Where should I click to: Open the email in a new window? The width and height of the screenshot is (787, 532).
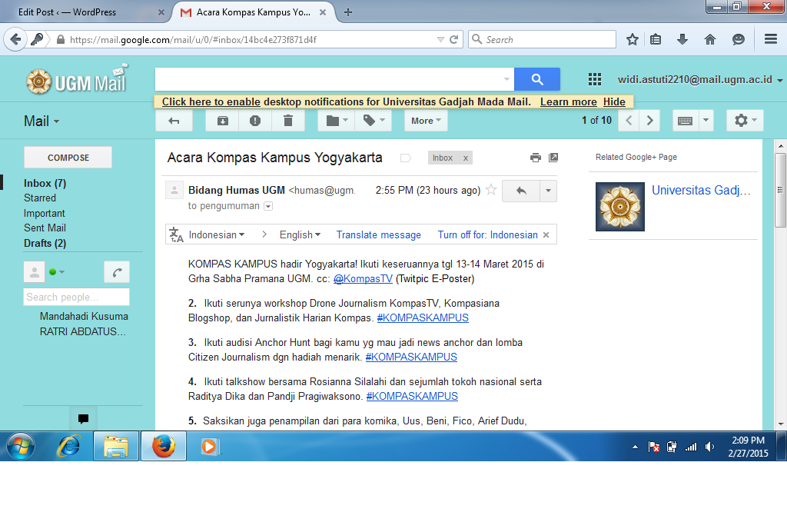tap(553, 158)
